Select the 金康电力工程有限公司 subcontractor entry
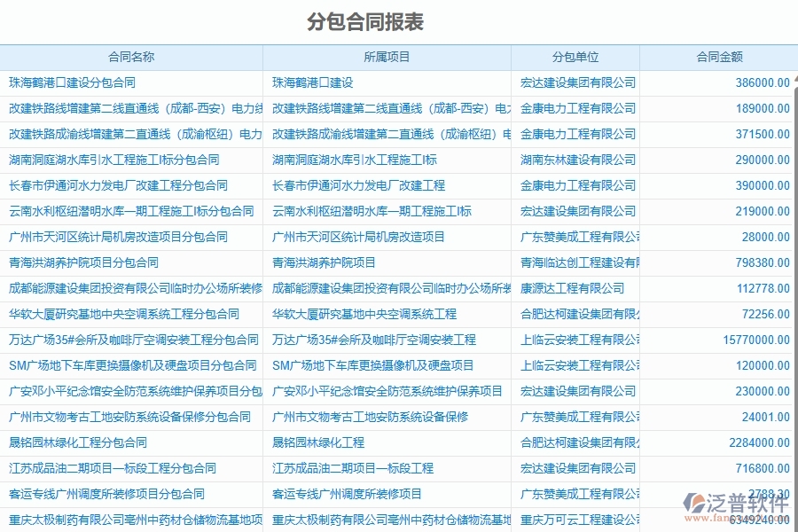 (x=576, y=108)
